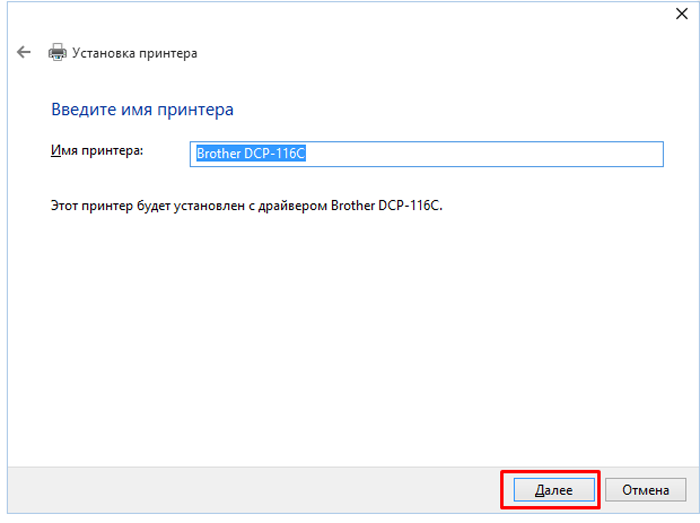700x523 pixels.
Task: Click the Отмена button
Action: [645, 490]
